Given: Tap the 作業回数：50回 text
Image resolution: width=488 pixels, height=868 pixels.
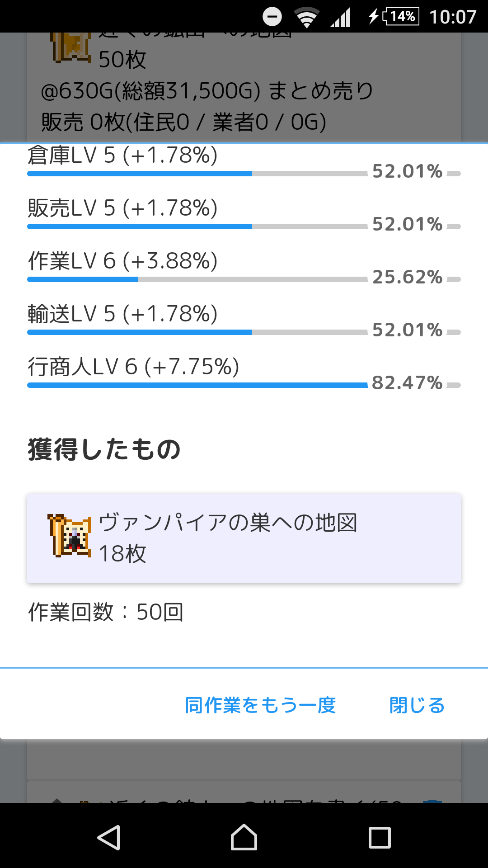Looking at the screenshot, I should [106, 612].
